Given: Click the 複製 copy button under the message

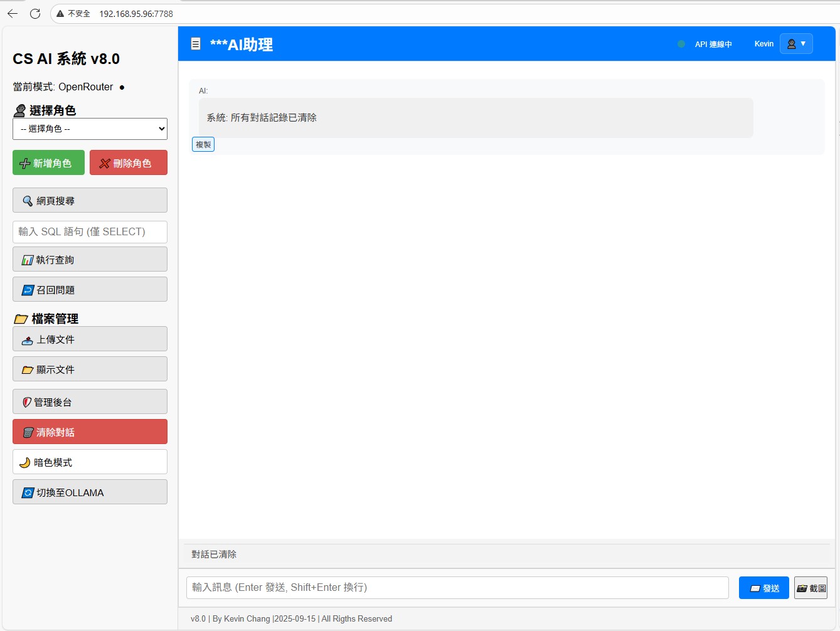Looking at the screenshot, I should click(x=203, y=144).
